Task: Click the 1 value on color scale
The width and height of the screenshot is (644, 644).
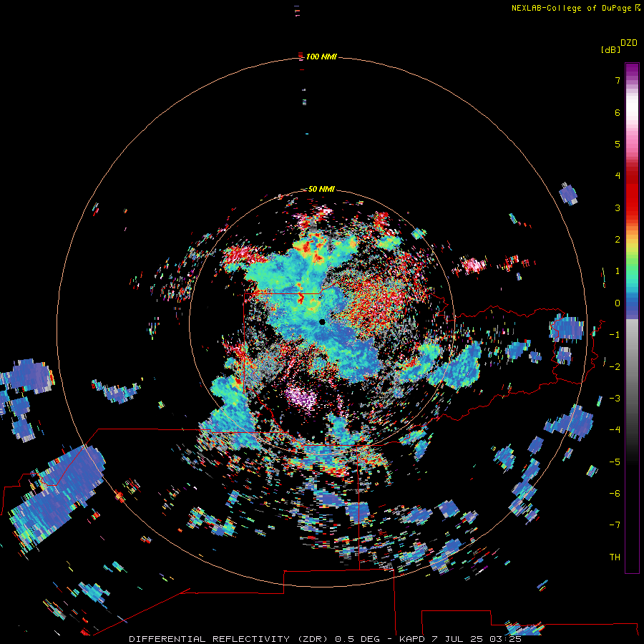Action: coord(618,271)
